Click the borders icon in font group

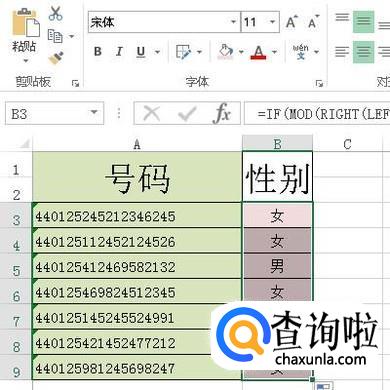[183, 52]
